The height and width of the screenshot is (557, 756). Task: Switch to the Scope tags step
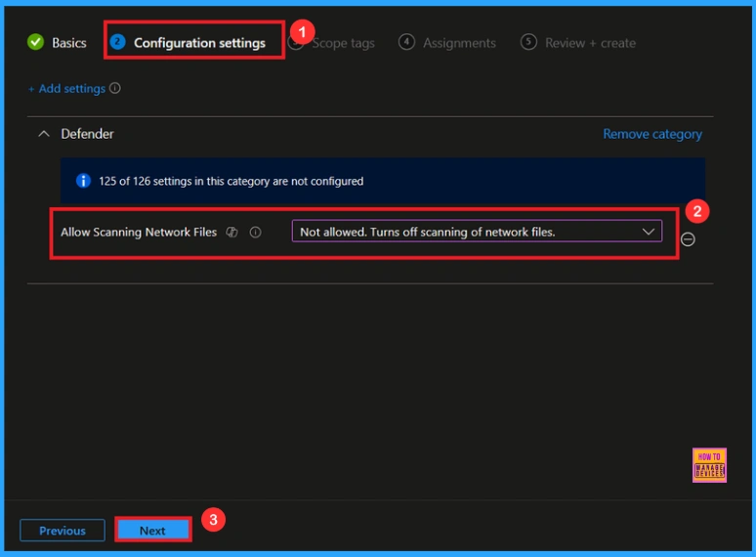(x=342, y=43)
